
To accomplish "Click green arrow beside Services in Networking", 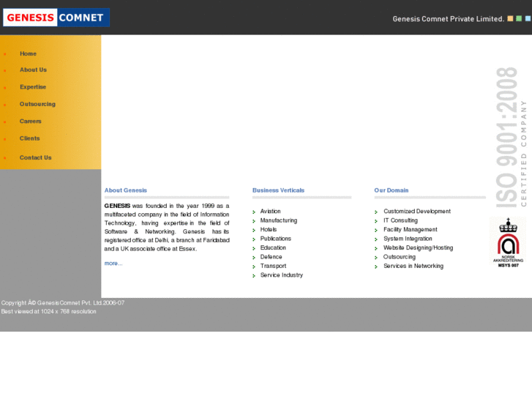I will point(376,267).
